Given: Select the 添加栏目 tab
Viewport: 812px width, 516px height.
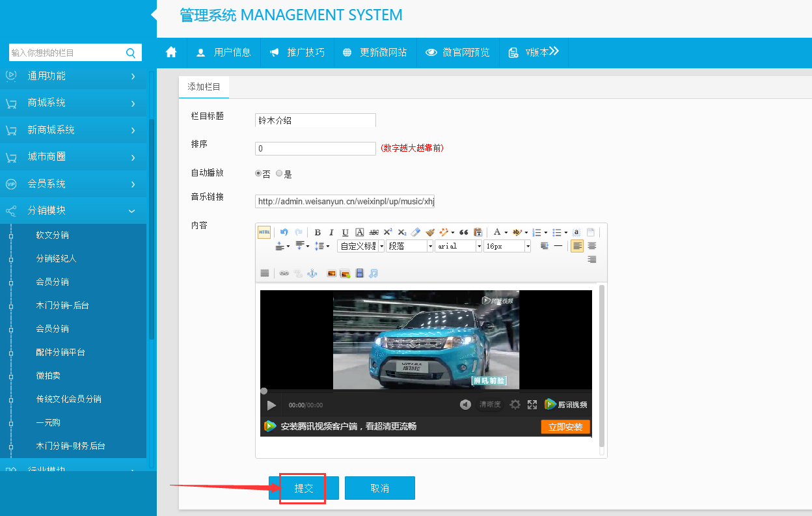Looking at the screenshot, I should coord(204,87).
